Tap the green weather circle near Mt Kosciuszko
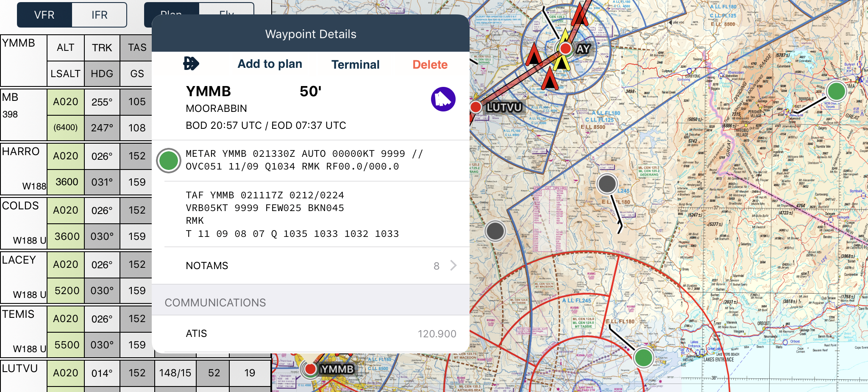Image resolution: width=868 pixels, height=392 pixels. [836, 91]
